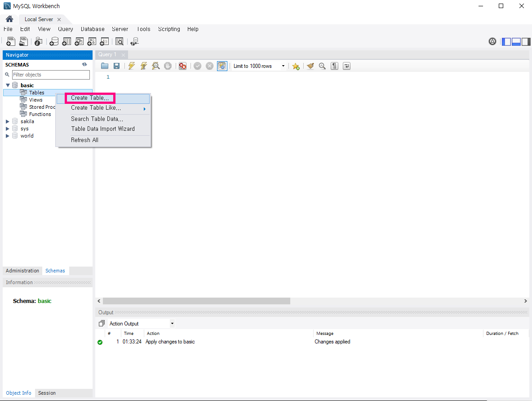Open the Limit to 1000 rows dropdown
The width and height of the screenshot is (532, 401).
(284, 66)
